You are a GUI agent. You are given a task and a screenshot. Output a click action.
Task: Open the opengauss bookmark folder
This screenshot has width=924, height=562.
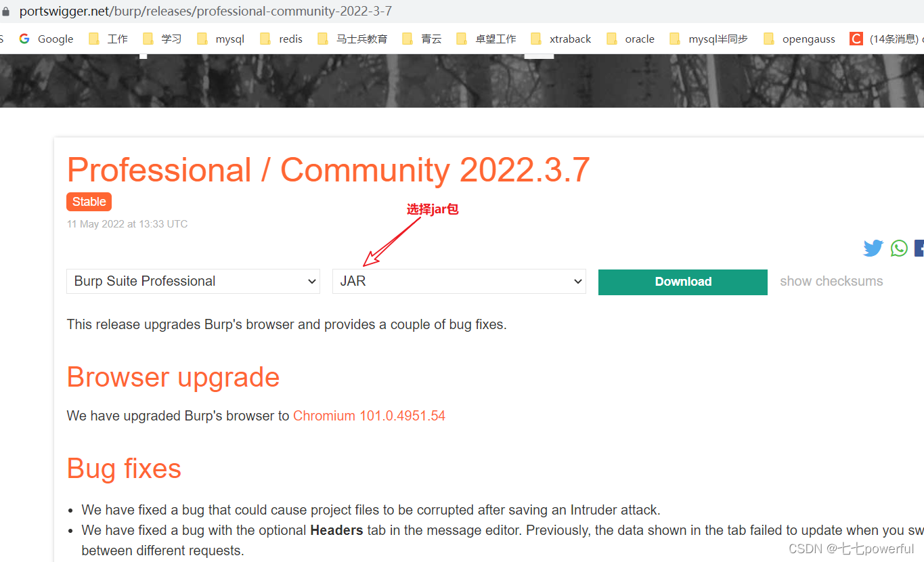[799, 39]
